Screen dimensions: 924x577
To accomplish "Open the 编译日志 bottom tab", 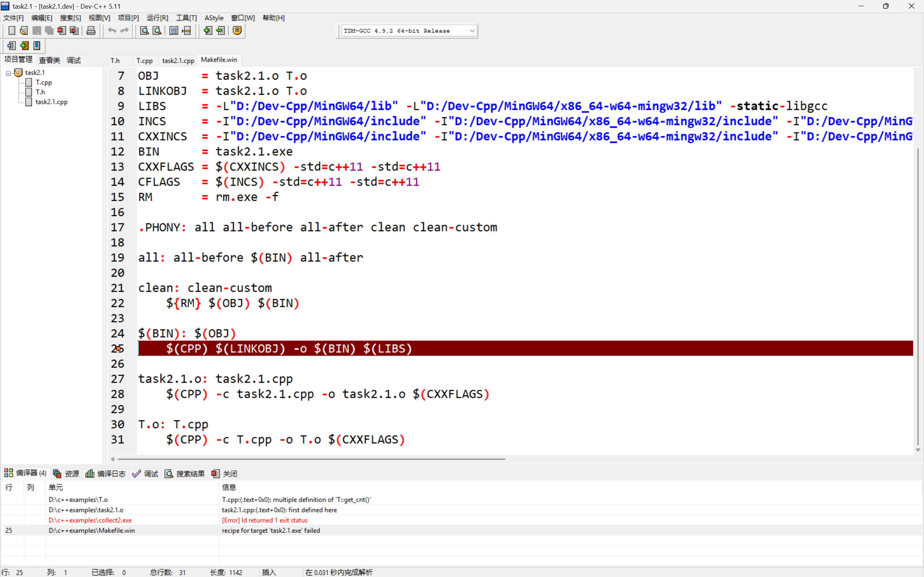I will click(x=106, y=473).
